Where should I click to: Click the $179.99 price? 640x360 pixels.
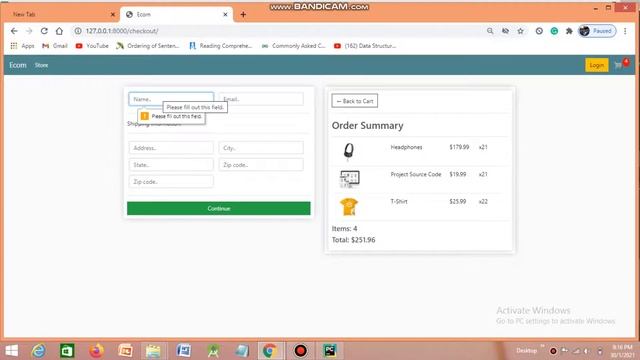coord(459,147)
